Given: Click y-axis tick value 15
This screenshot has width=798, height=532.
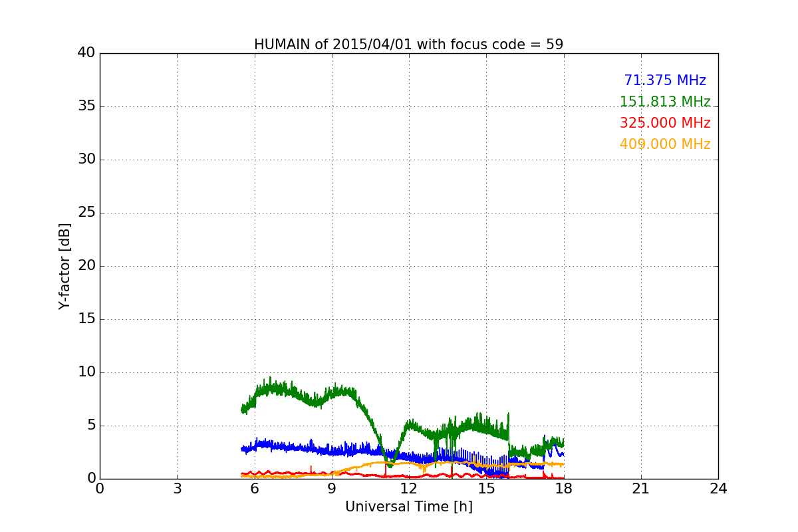Looking at the screenshot, I should (x=86, y=319).
